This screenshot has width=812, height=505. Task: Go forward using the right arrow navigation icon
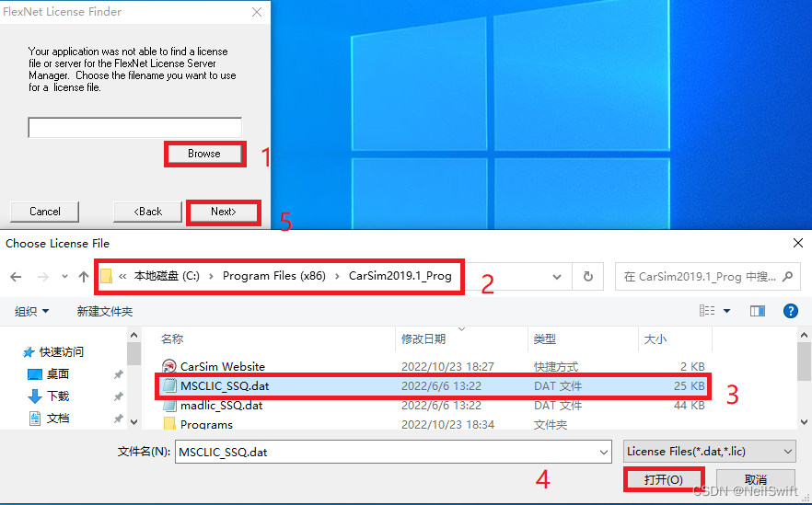click(43, 277)
